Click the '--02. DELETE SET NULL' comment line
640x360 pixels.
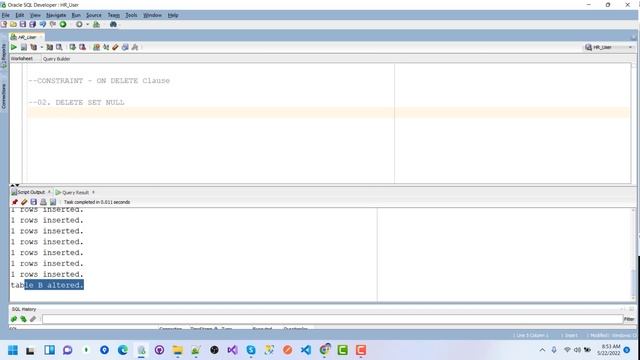point(76,102)
